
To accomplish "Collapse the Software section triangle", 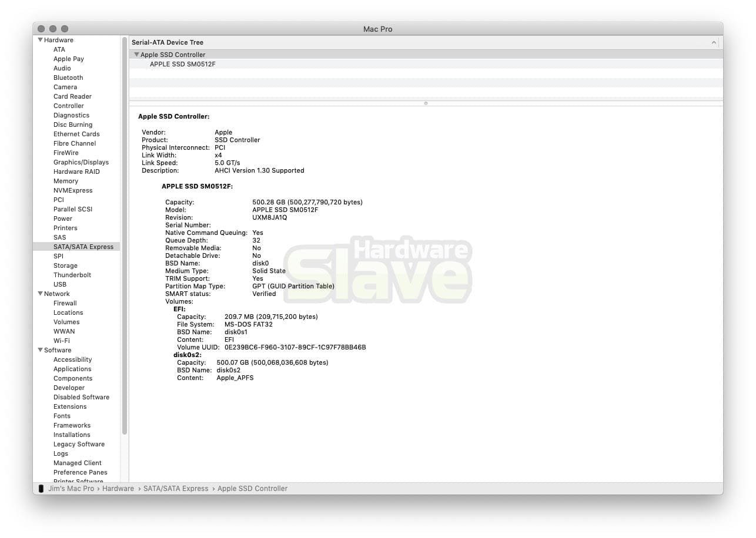I will (x=41, y=350).
